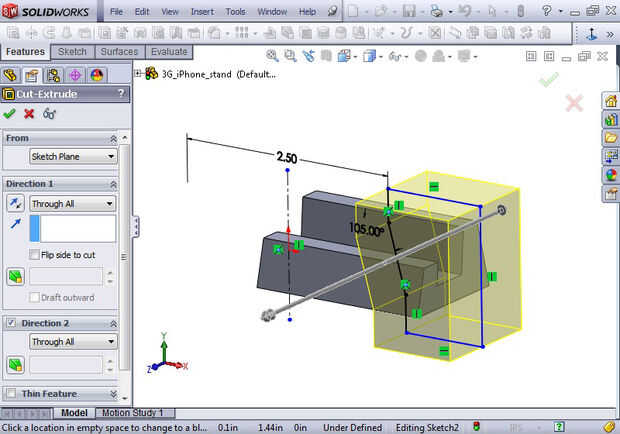Open File Explorer folder task pane icon
620x434 pixels.
[611, 138]
